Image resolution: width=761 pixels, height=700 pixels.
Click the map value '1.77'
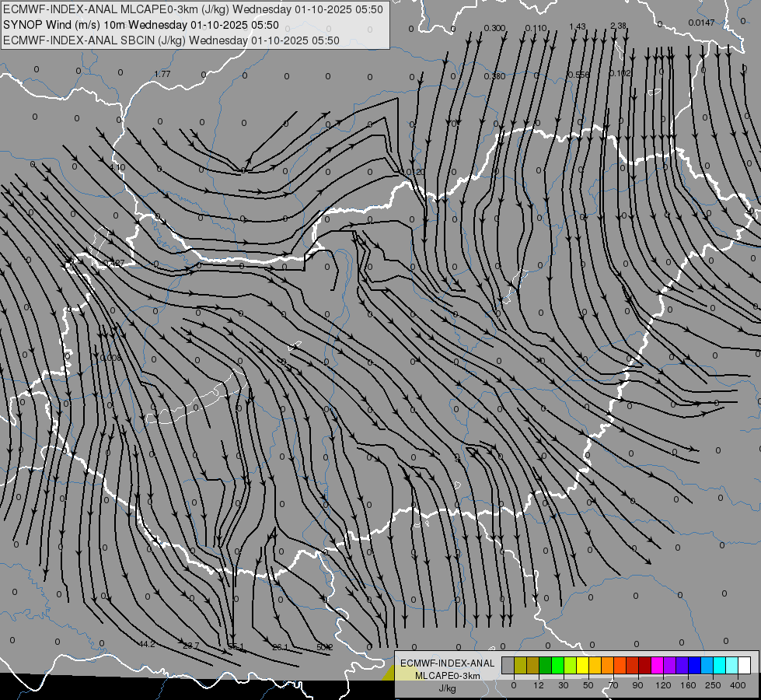coord(162,74)
